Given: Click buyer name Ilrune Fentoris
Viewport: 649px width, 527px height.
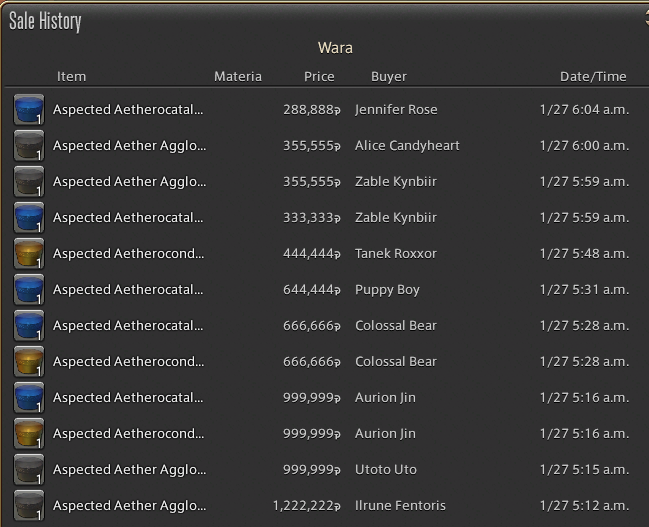Looking at the screenshot, I should coord(400,506).
